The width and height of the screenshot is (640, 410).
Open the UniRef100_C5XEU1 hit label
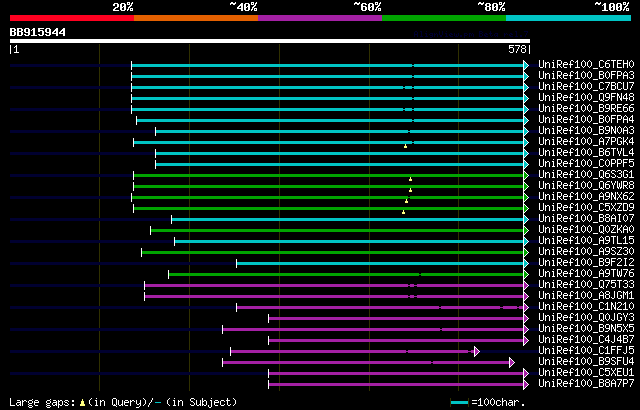coord(586,373)
